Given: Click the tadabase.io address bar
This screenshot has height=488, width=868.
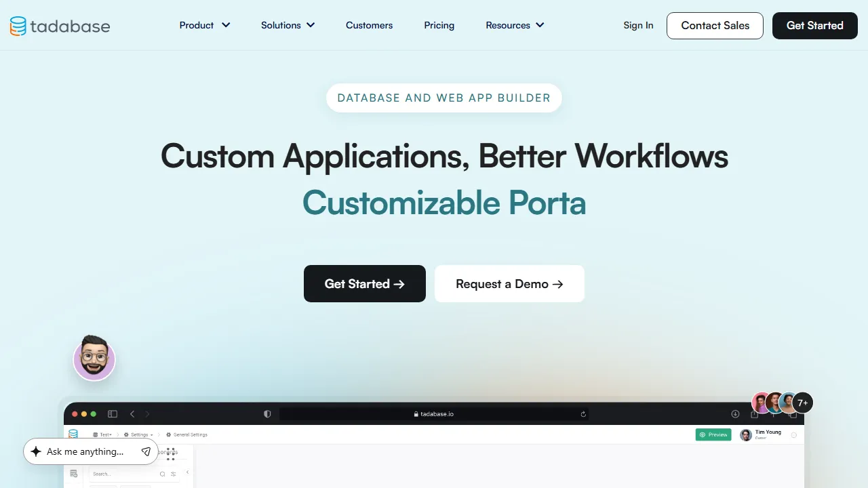Looking at the screenshot, I should click(434, 413).
